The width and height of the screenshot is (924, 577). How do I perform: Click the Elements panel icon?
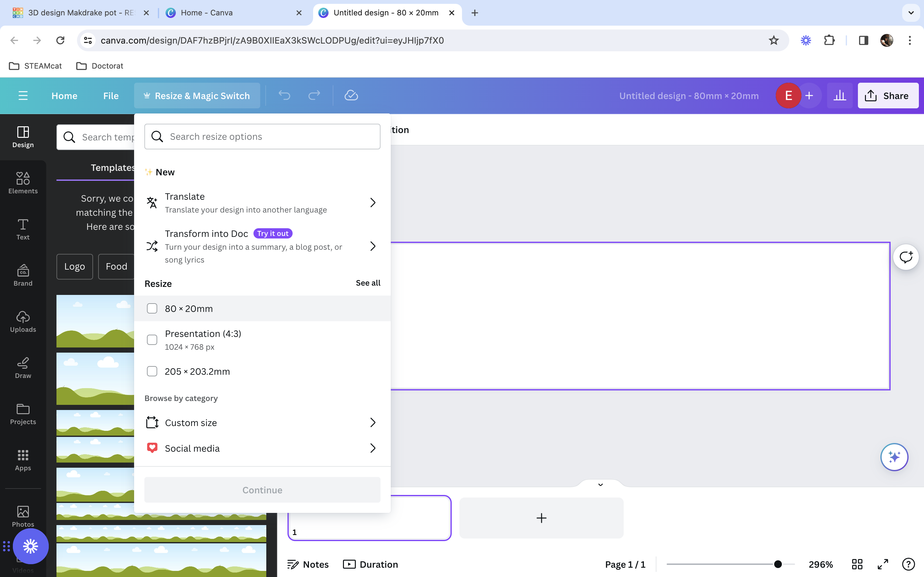22,183
